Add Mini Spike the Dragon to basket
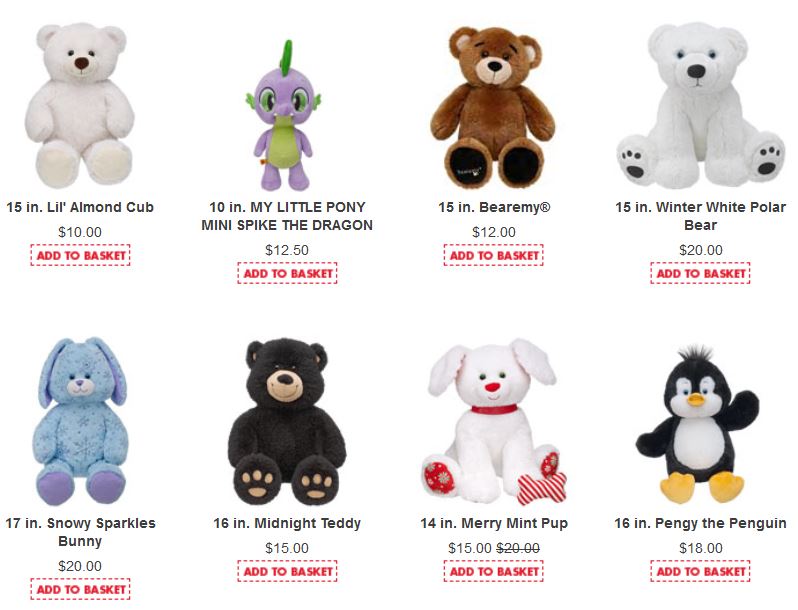798x610 pixels. (287, 273)
